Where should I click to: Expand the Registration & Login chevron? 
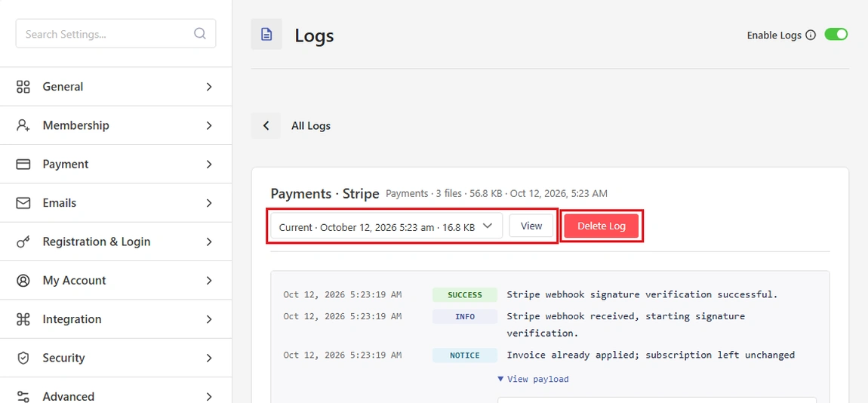pyautogui.click(x=208, y=242)
